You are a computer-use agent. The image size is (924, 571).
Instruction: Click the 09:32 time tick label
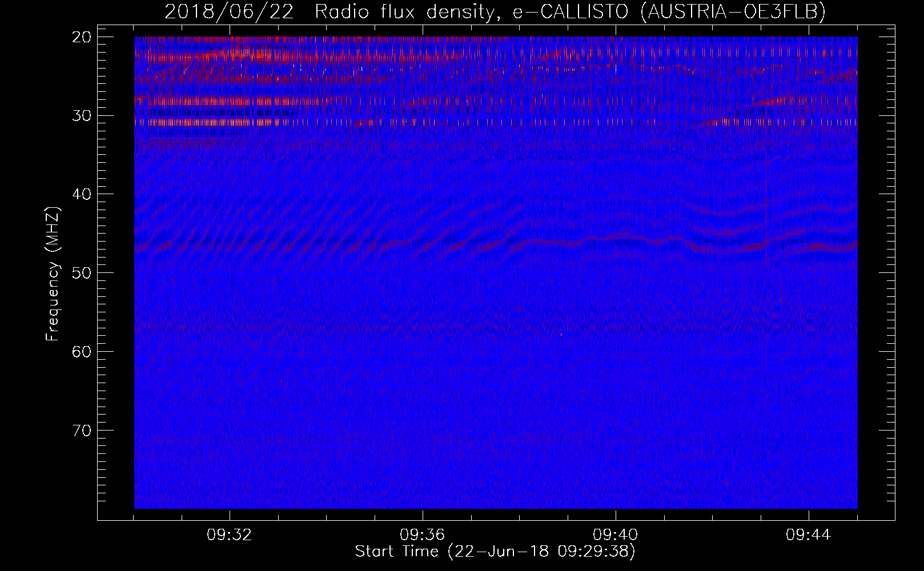point(230,535)
